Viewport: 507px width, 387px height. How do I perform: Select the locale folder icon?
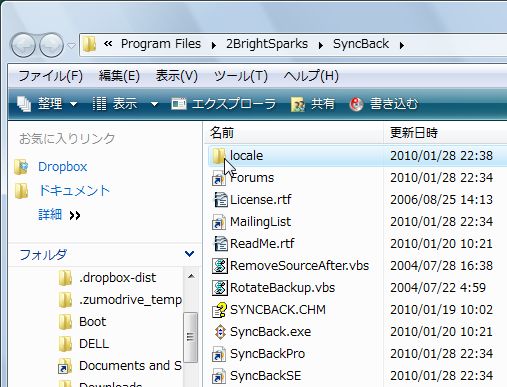pyautogui.click(x=219, y=156)
